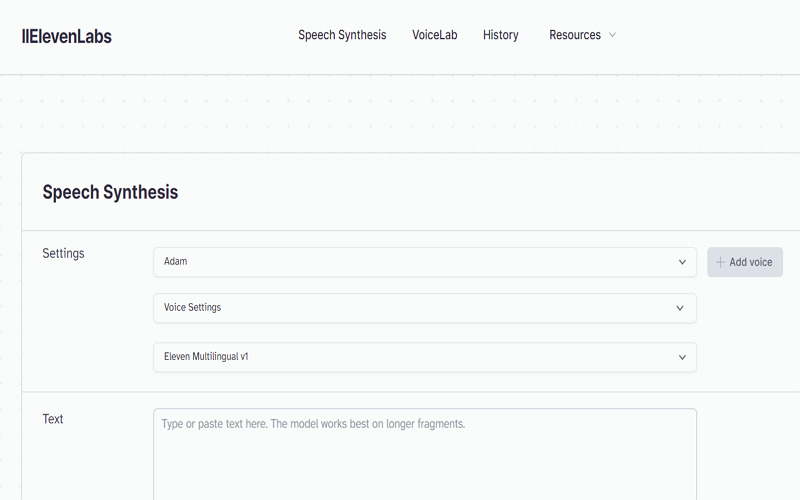Click the dotted background above the card
This screenshot has width=800, height=500.
400,113
